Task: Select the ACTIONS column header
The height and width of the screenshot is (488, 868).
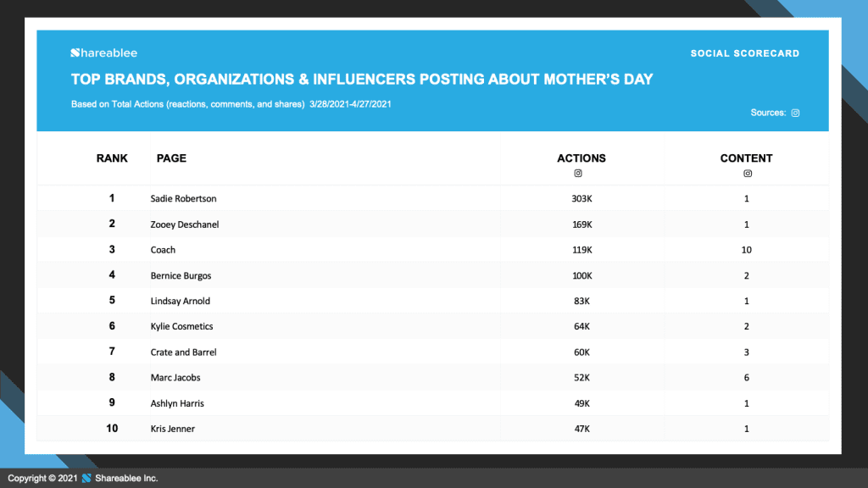Action: click(581, 158)
